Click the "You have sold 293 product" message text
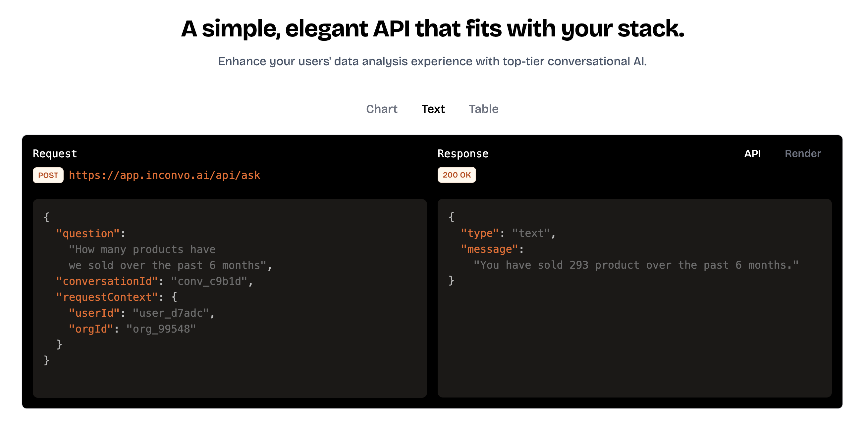The width and height of the screenshot is (868, 424). pos(635,265)
